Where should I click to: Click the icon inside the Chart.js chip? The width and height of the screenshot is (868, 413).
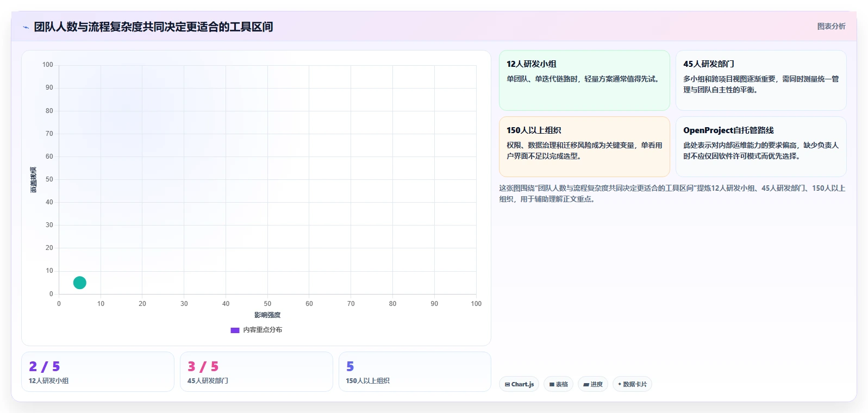(x=507, y=384)
